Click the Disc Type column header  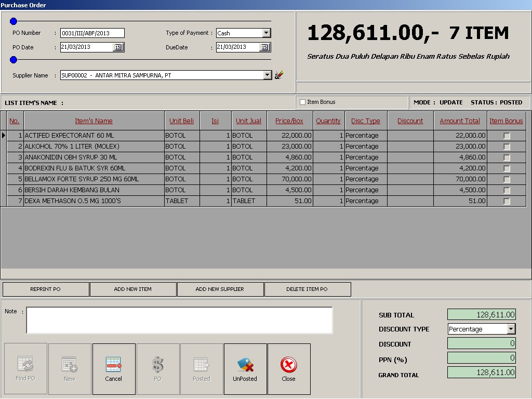[x=365, y=121]
